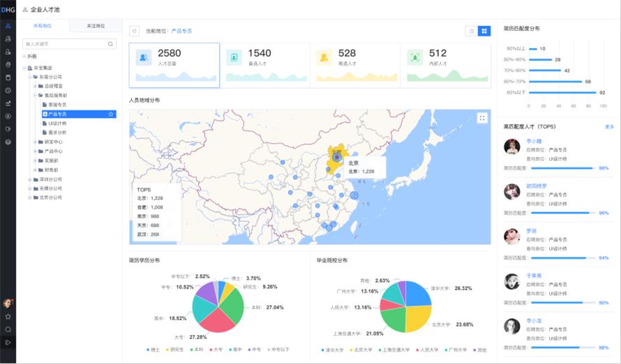621x364 pixels.
Task: Click the 94% match progress bar
Action: coord(563,258)
